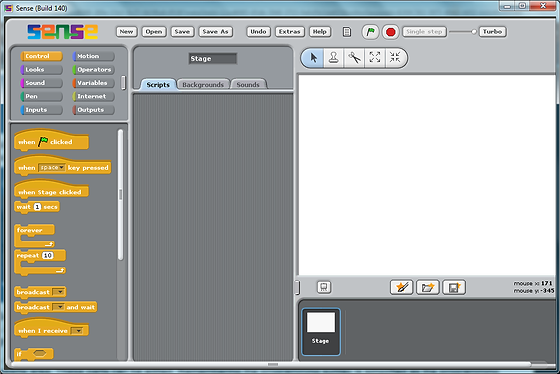The width and height of the screenshot is (560, 374).
Task: Open the Control blocks category
Action: pos(41,56)
